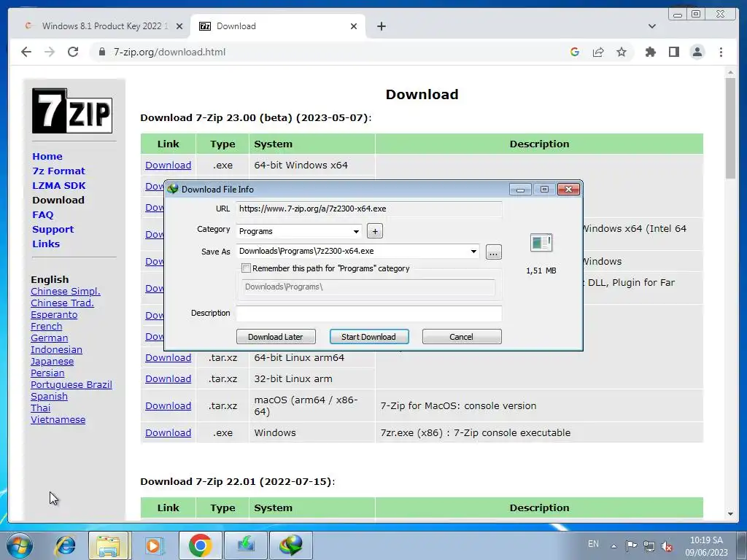Open Chrome three-dot menu
Viewport: 747px width, 560px height.
[721, 52]
